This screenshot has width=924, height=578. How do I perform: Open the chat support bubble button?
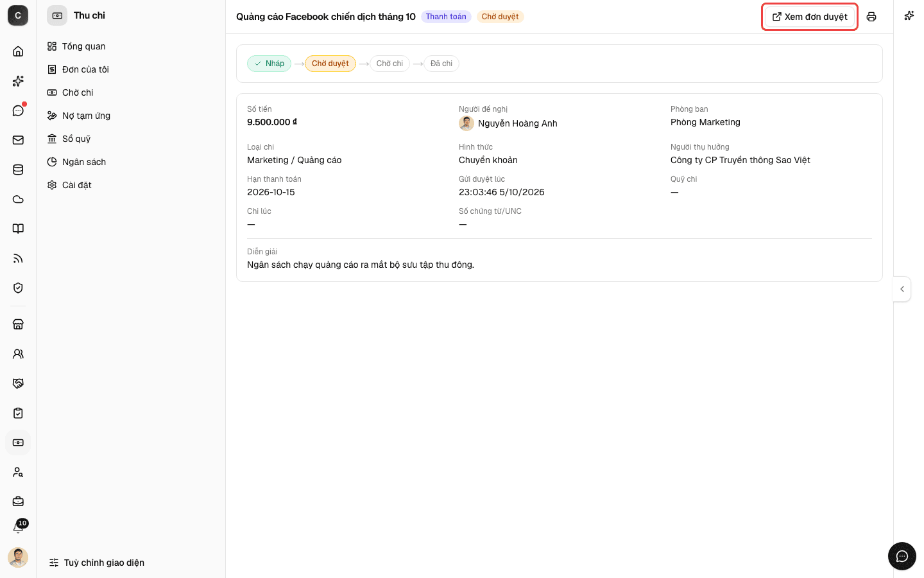[902, 556]
